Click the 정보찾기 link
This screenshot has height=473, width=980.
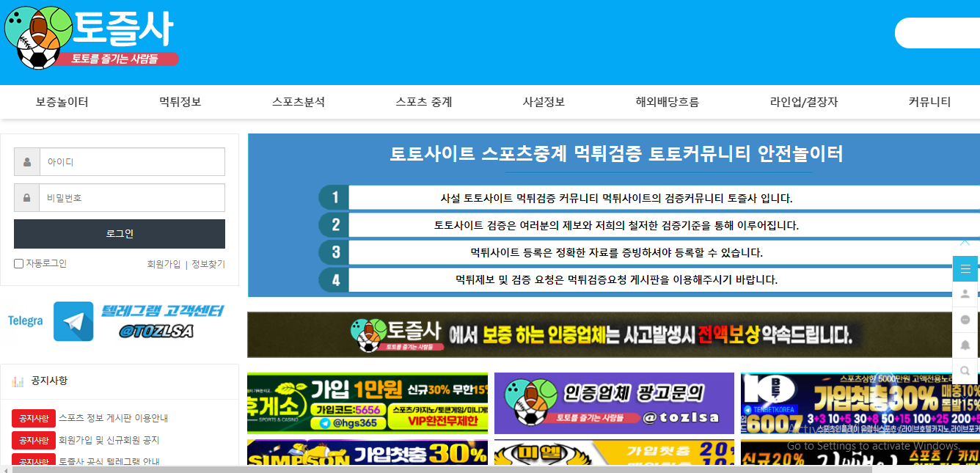[x=208, y=265]
